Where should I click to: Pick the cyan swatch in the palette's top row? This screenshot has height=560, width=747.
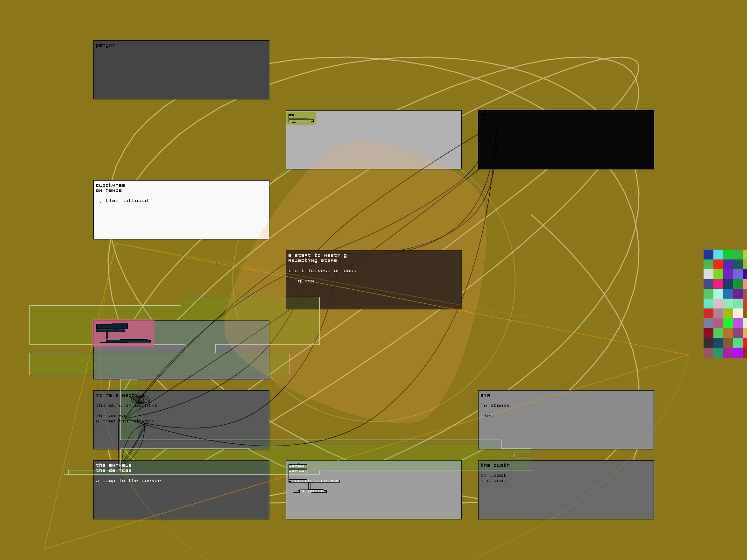[x=718, y=254]
